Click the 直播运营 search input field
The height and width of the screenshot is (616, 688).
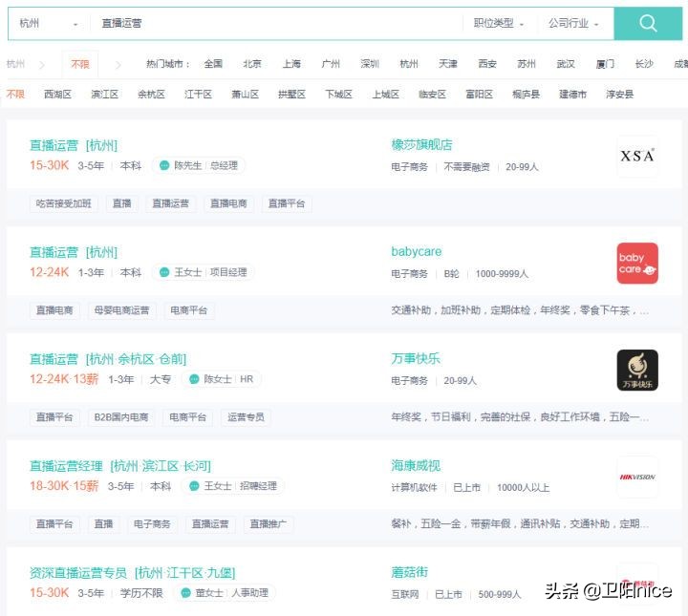277,24
